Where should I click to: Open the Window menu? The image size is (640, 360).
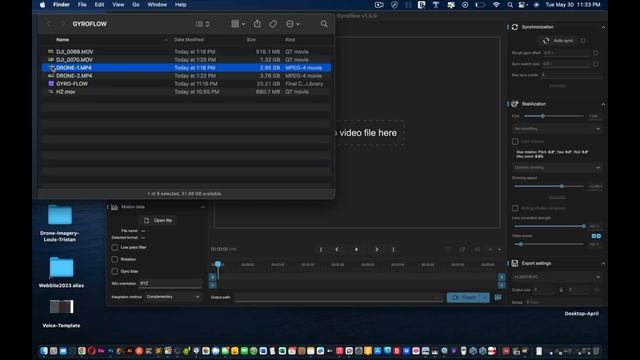(157, 5)
